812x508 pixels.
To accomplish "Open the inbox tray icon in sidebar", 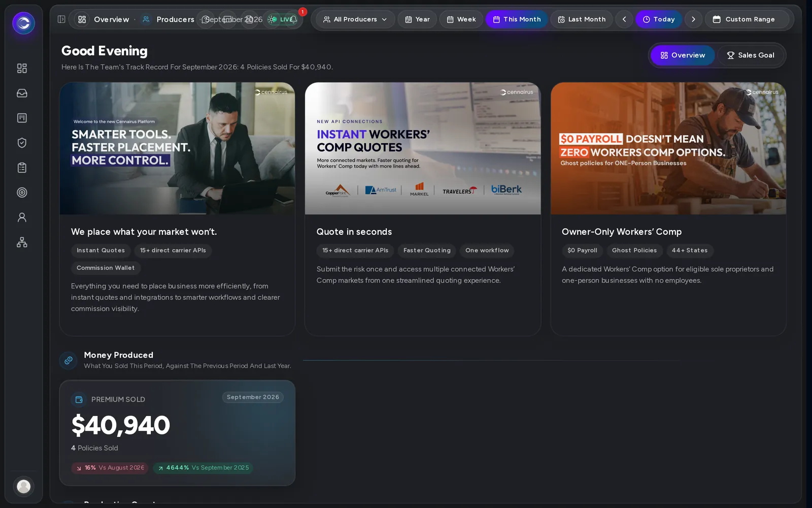I will 22,93.
